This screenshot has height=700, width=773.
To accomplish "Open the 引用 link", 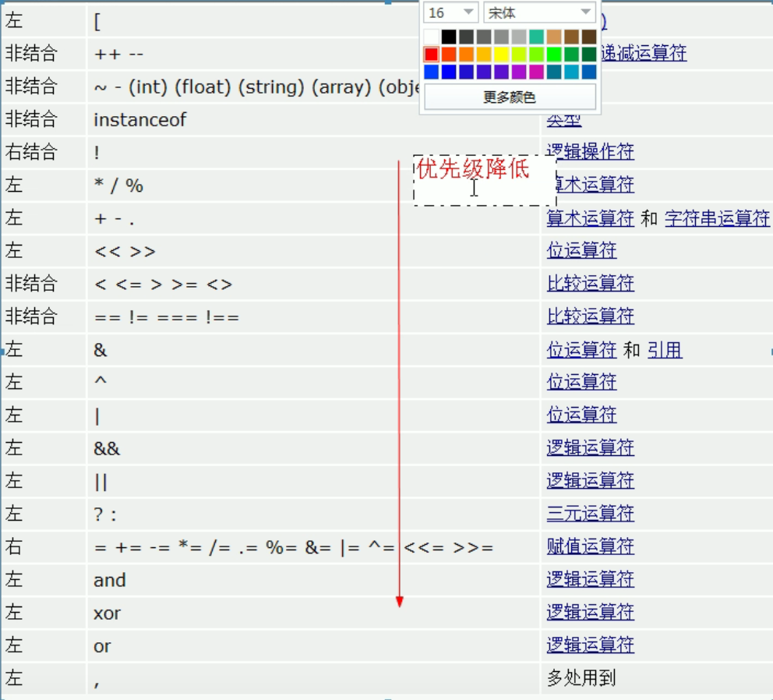I will [x=665, y=350].
